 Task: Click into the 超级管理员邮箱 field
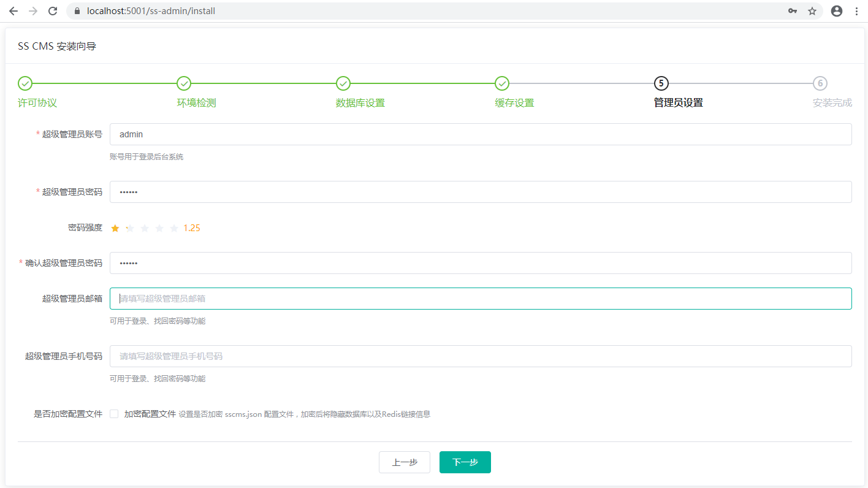click(481, 299)
